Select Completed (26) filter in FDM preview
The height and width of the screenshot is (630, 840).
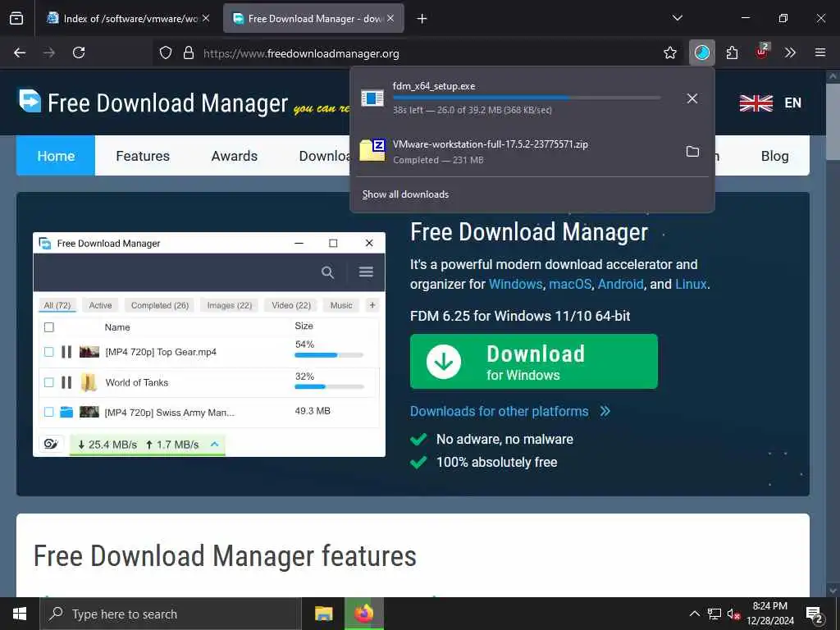[x=160, y=305]
